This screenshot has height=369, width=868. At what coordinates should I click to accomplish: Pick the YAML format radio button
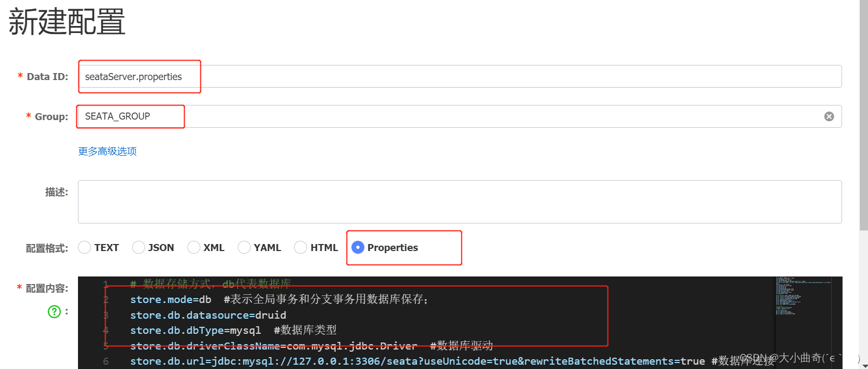(x=244, y=247)
